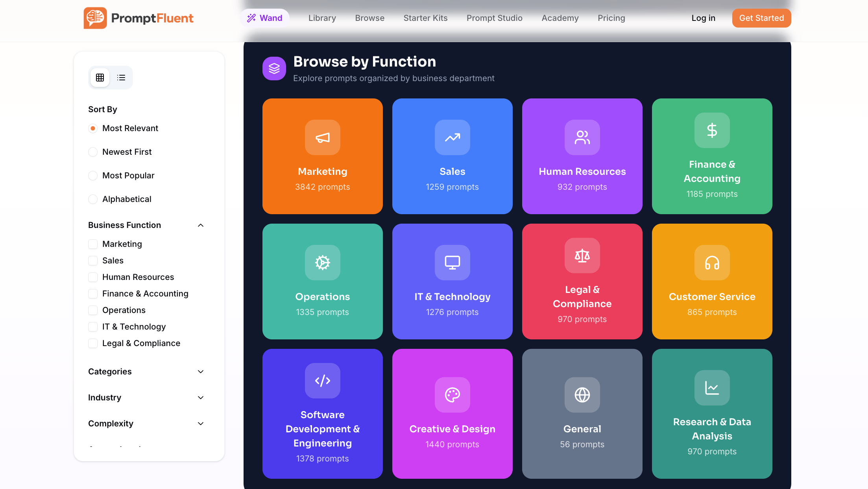Screen dimensions: 868x489
Task: Check the Legal & Compliance checkbox
Action: point(93,343)
